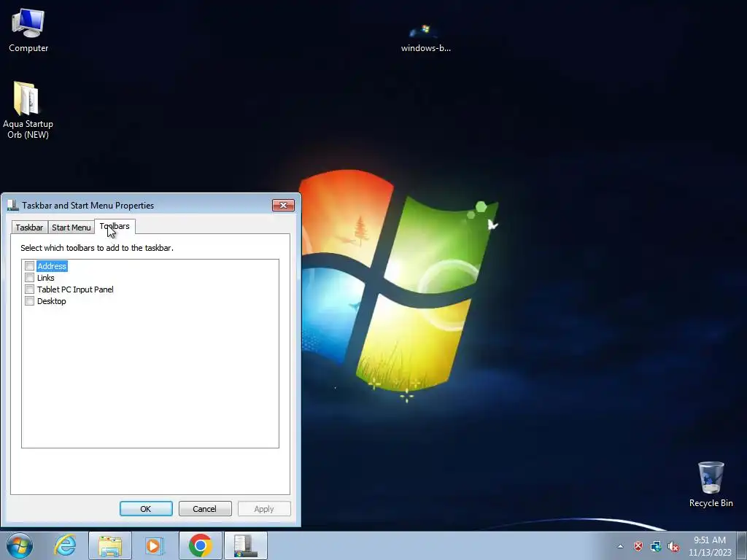Open the Action Center tray icon
Image resolution: width=747 pixels, height=560 pixels.
pyautogui.click(x=638, y=547)
